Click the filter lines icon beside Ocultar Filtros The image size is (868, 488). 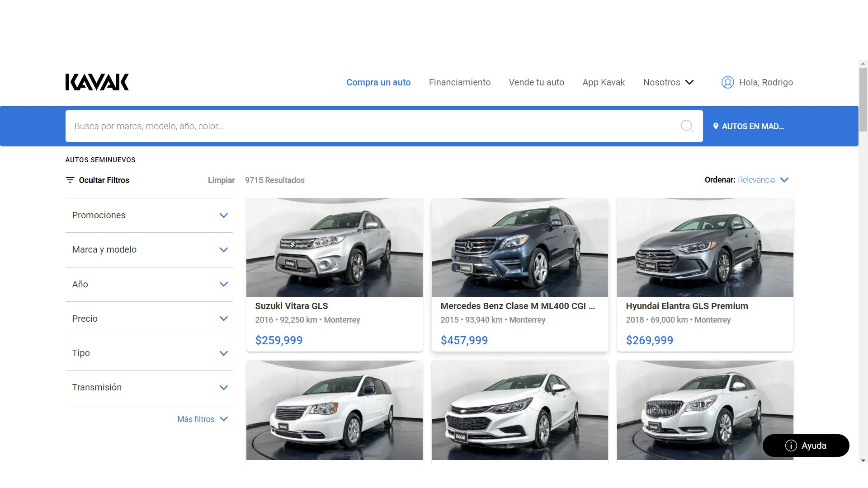pos(70,180)
